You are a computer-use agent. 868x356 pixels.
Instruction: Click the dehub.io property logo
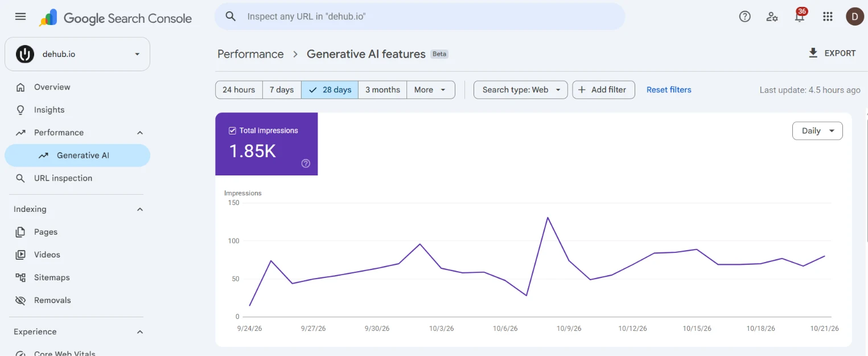(24, 54)
